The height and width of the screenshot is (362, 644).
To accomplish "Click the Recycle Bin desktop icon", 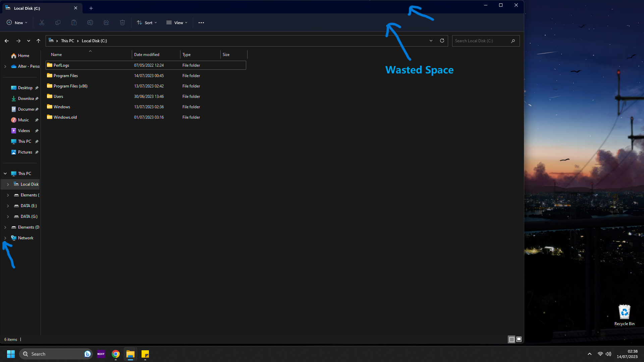I will pyautogui.click(x=624, y=312).
